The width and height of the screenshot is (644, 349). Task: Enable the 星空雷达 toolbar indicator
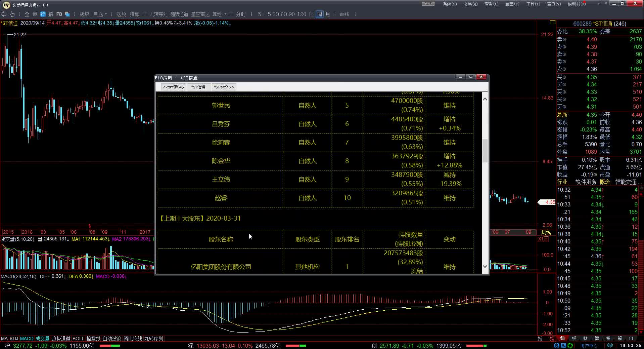coord(200,14)
